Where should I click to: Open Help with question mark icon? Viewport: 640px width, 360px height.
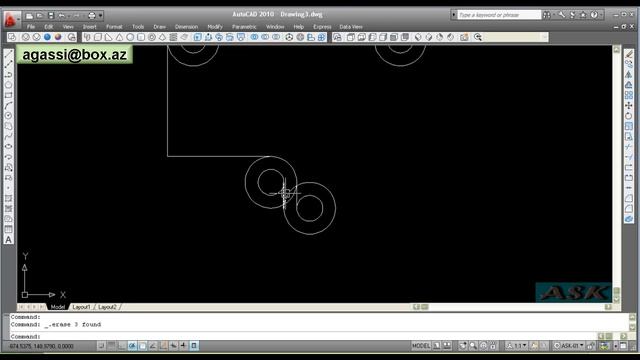tap(594, 15)
